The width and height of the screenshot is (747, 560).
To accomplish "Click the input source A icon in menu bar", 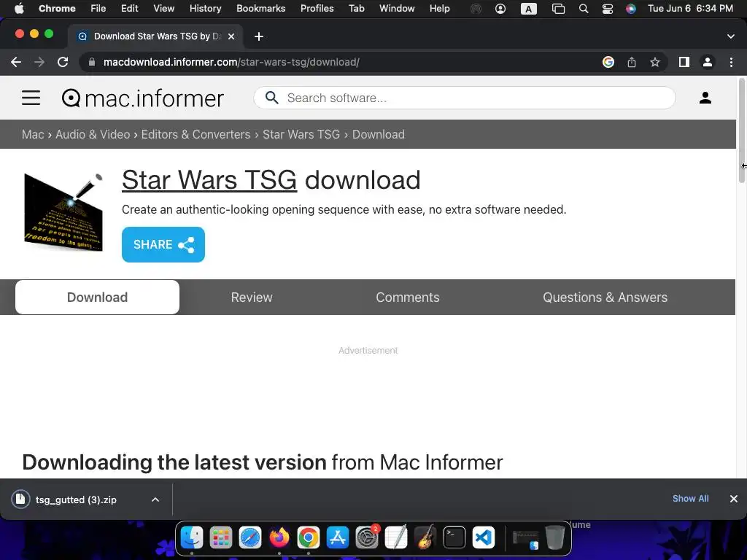I will pyautogui.click(x=528, y=9).
